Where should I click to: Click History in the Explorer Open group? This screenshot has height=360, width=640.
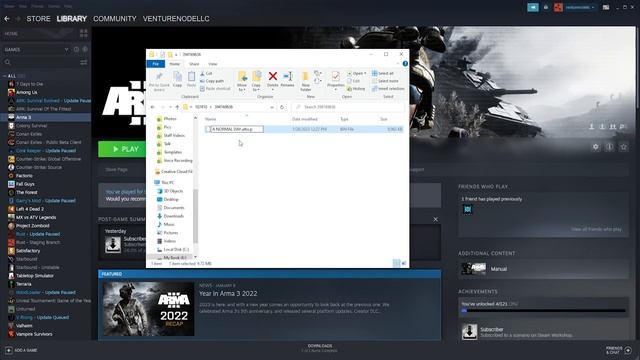click(356, 89)
